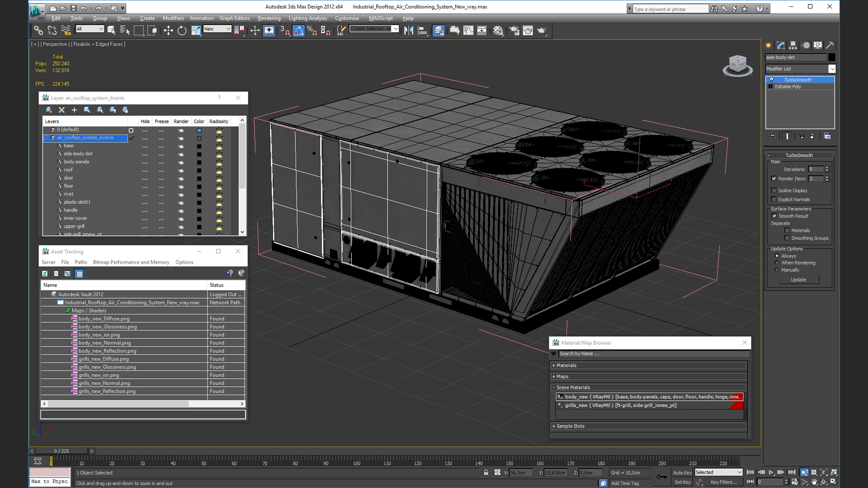
Task: Activate the Select and Scale tool
Action: click(x=196, y=30)
